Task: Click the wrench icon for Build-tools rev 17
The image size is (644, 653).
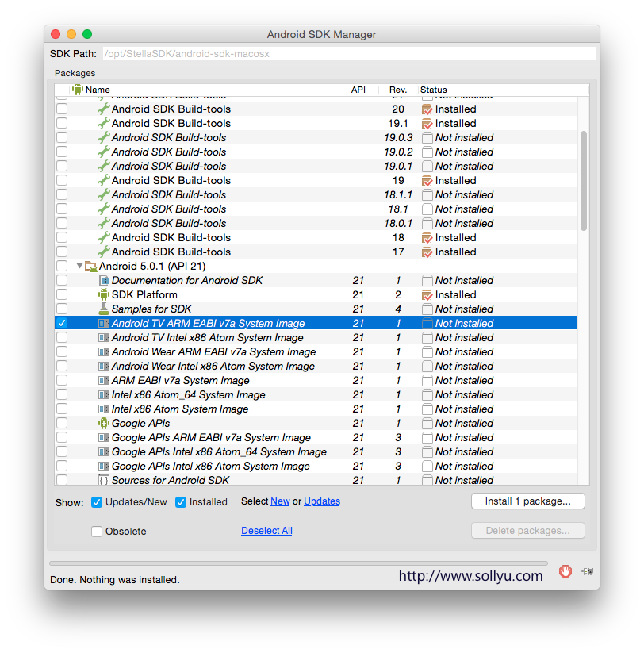Action: pos(103,252)
